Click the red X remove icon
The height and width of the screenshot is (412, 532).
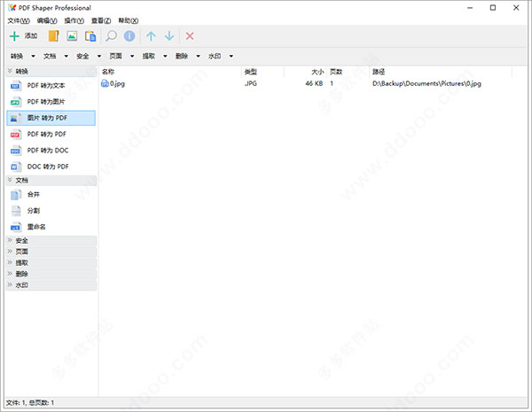(x=190, y=36)
